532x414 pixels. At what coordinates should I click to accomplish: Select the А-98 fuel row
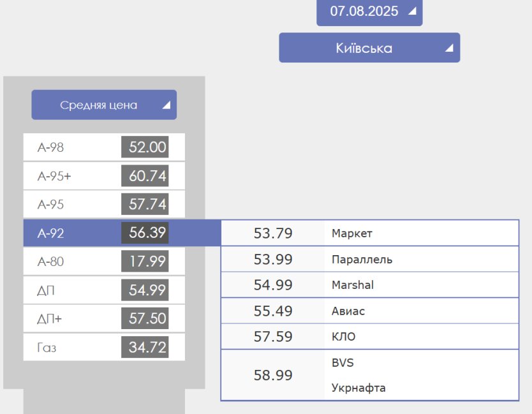[x=104, y=147]
